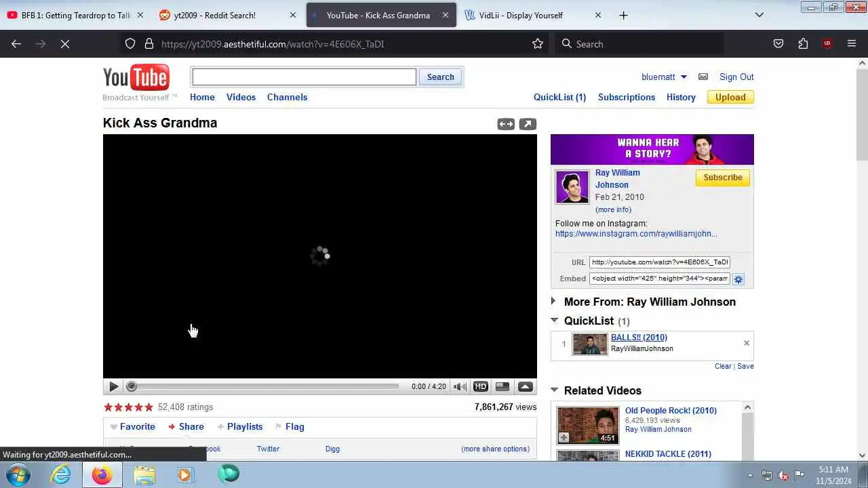The width and height of the screenshot is (868, 488).
Task: Click the related videos list scrollbar up arrow
Action: pyautogui.click(x=747, y=407)
